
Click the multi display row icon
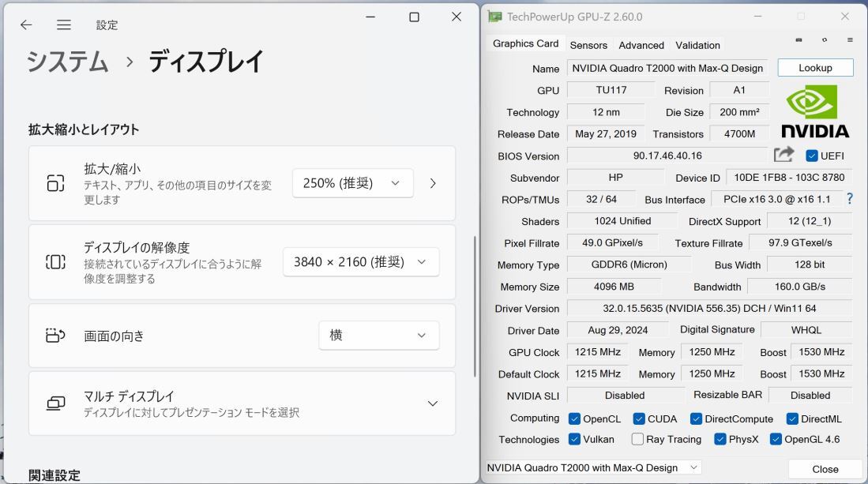click(x=55, y=403)
